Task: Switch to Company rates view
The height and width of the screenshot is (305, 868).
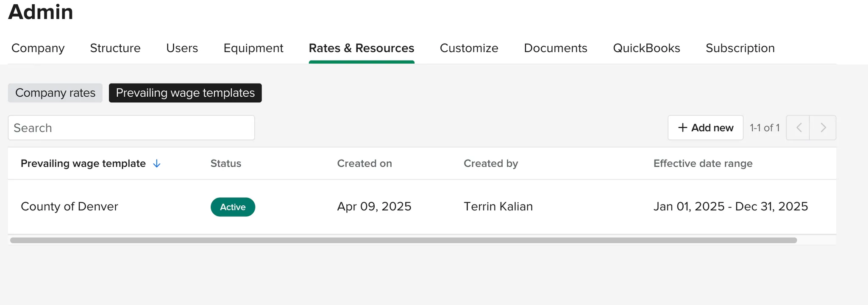Action: click(55, 93)
